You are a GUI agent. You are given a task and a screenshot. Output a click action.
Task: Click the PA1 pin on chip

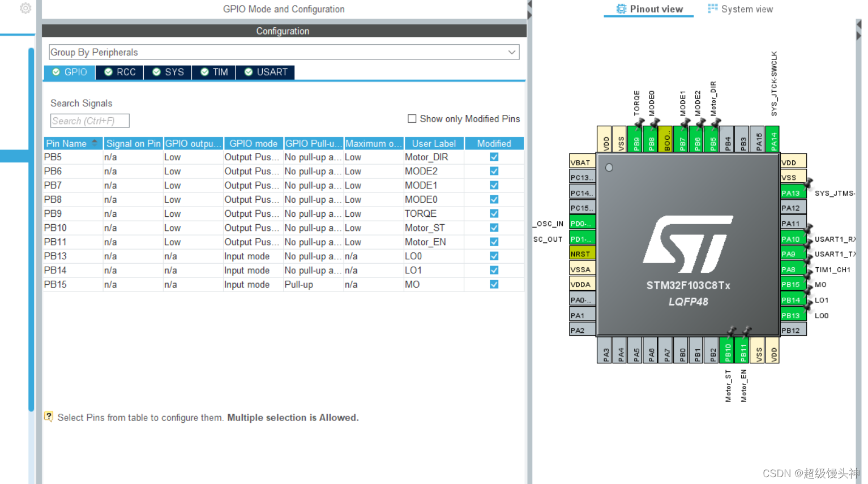(x=582, y=315)
